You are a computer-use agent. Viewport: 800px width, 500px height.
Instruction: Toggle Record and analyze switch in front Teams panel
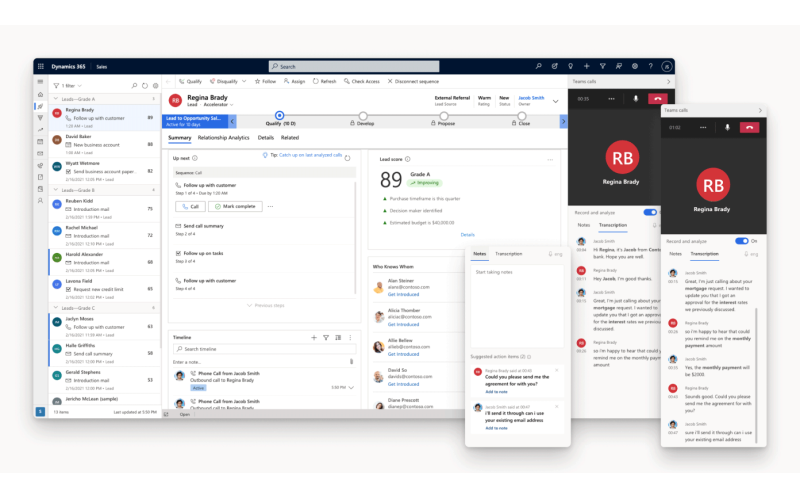click(741, 241)
